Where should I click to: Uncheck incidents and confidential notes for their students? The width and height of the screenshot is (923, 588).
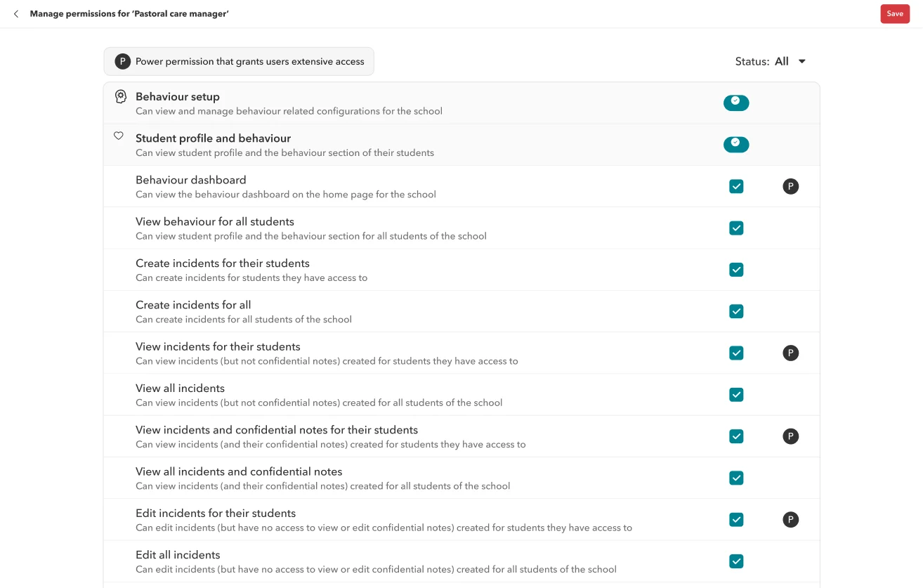pos(736,436)
